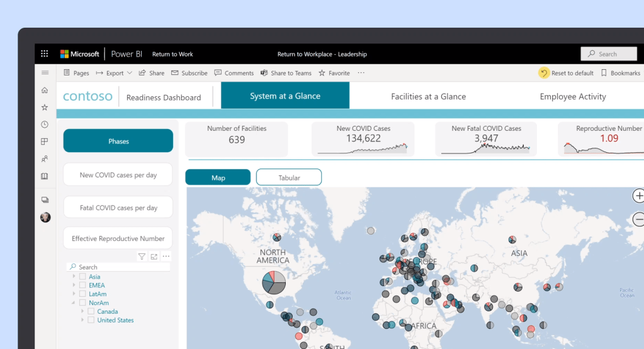
Task: Open Recent clock icon in sidebar
Action: tap(45, 125)
